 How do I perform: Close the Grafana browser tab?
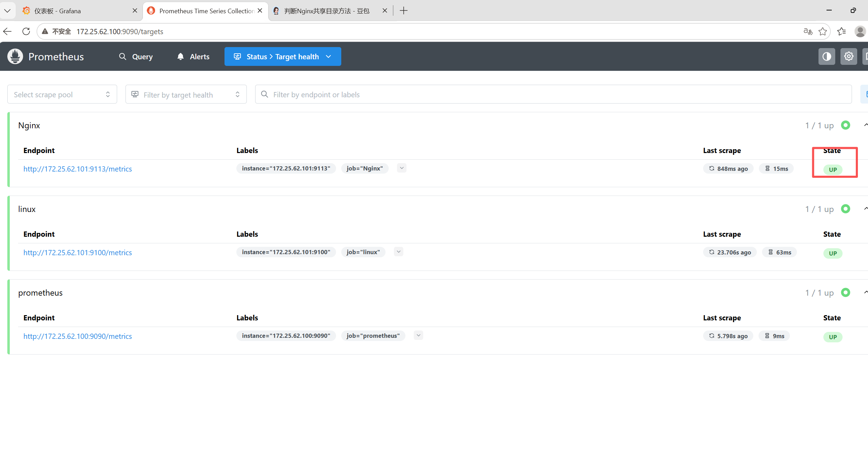[135, 11]
